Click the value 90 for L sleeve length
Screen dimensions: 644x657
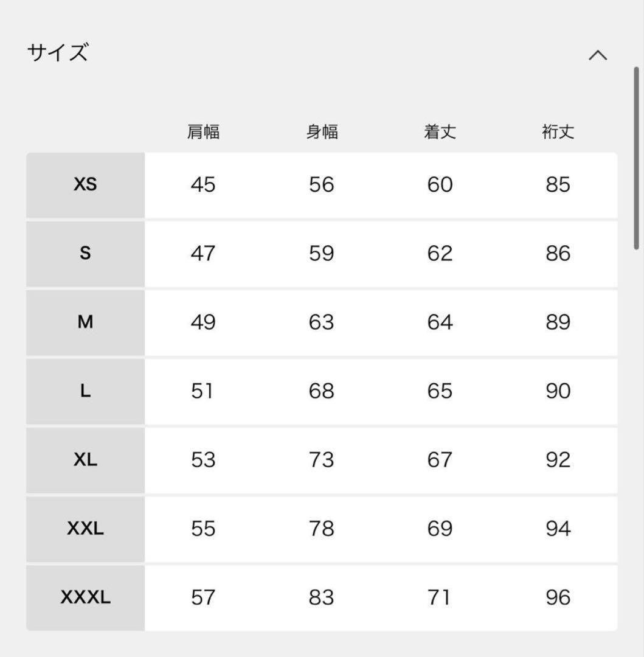click(x=557, y=391)
